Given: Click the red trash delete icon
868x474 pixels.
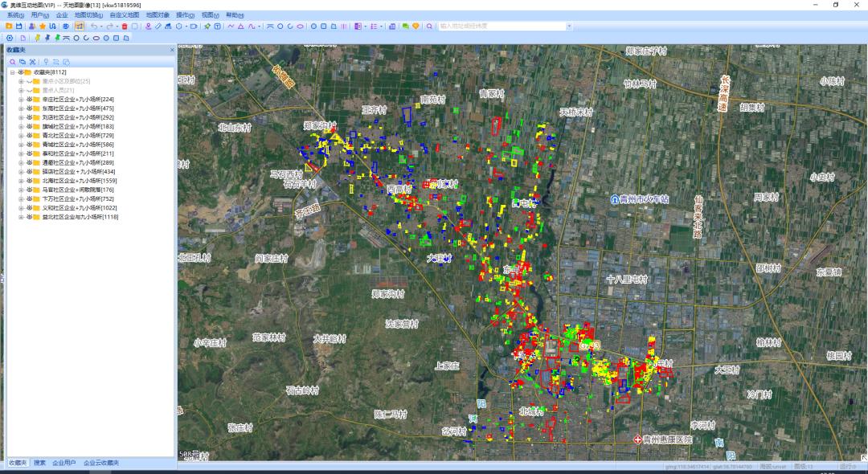Looking at the screenshot, I should pos(125,27).
